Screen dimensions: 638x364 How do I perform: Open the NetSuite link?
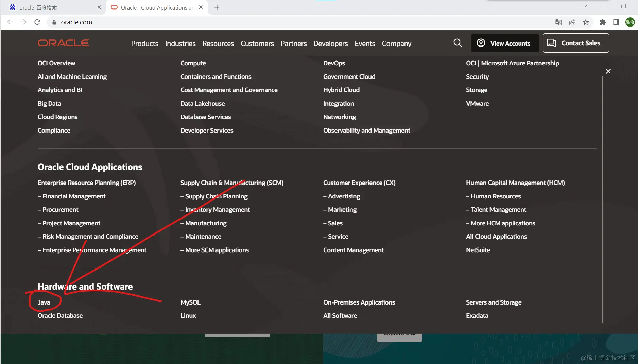click(x=478, y=250)
